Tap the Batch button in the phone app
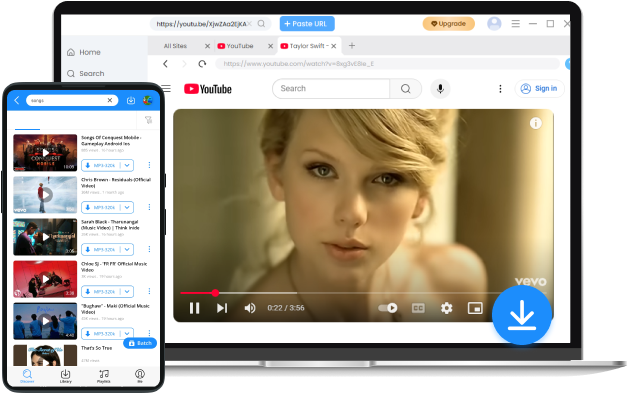 click(x=140, y=343)
